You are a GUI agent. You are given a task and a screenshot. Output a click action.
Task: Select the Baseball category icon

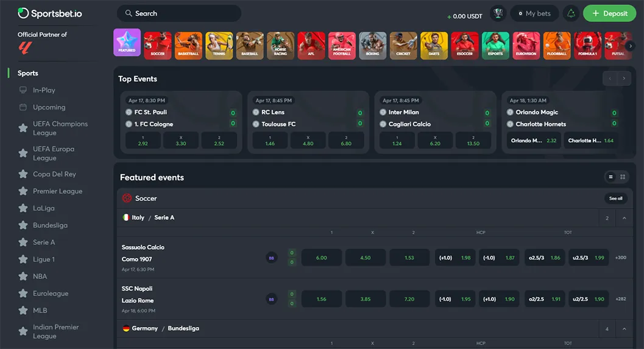pos(250,46)
